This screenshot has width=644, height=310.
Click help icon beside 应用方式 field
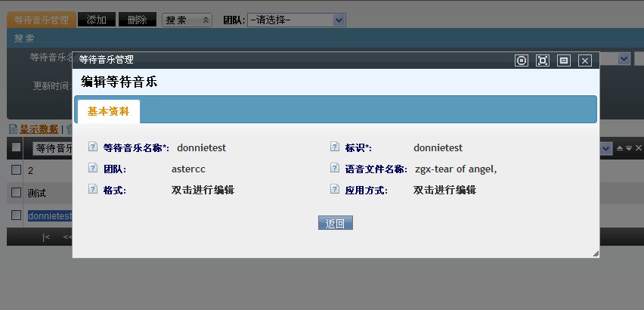(x=335, y=190)
